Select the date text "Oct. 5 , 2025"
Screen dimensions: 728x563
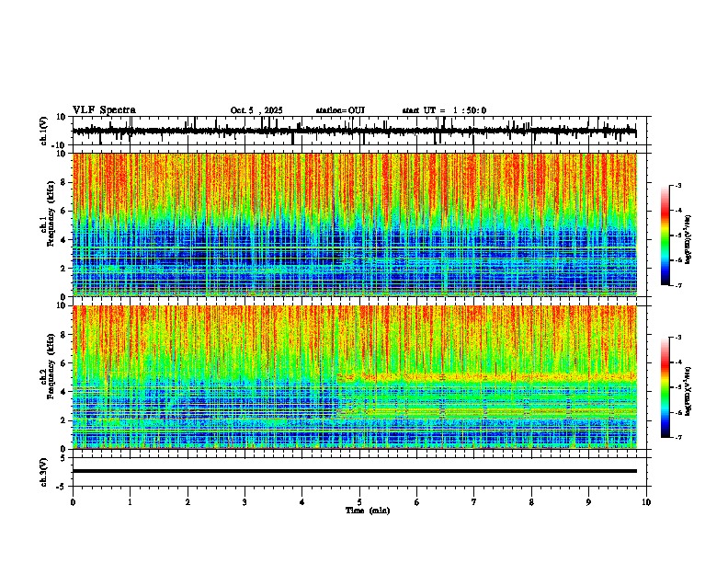(x=256, y=110)
